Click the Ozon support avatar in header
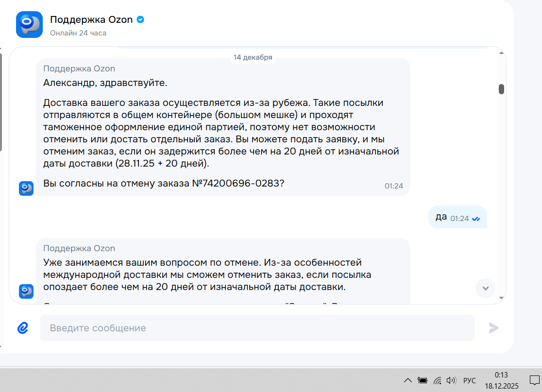542x392 pixels. [29, 25]
